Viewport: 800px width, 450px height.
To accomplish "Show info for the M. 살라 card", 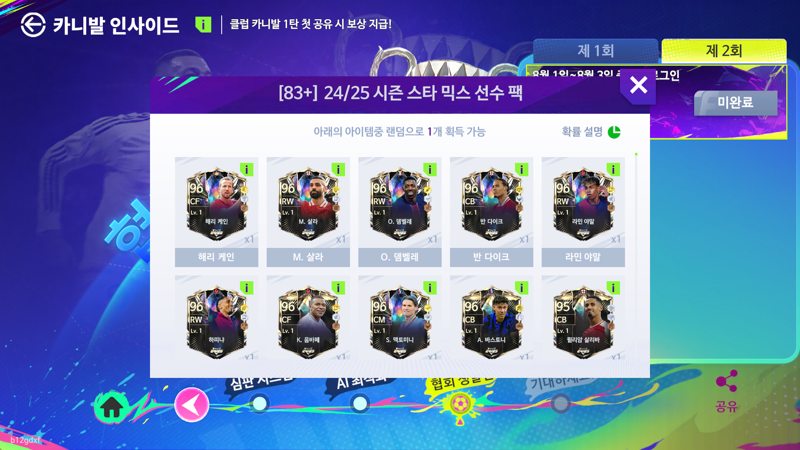I will 338,169.
